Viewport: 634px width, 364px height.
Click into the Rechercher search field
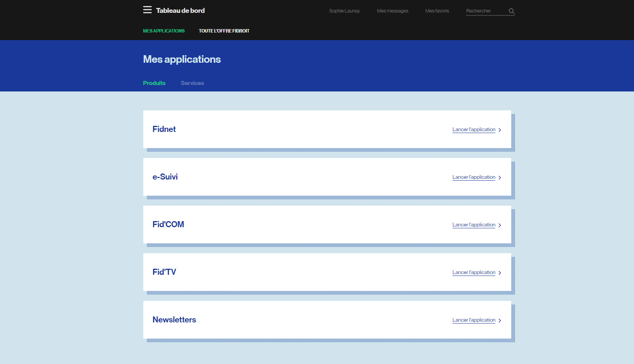pyautogui.click(x=485, y=11)
